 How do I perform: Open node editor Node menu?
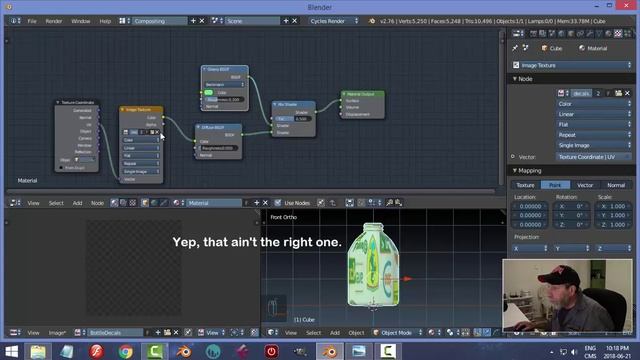pyautogui.click(x=97, y=203)
